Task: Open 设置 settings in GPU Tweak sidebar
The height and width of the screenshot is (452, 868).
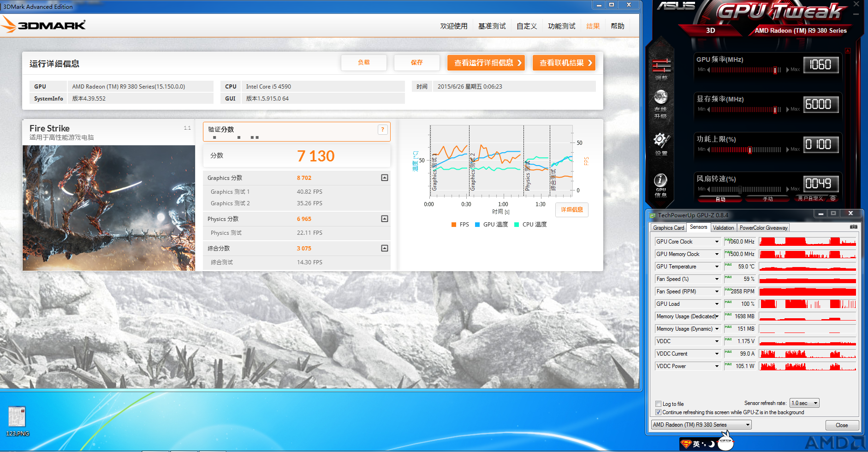Action: pyautogui.click(x=661, y=143)
